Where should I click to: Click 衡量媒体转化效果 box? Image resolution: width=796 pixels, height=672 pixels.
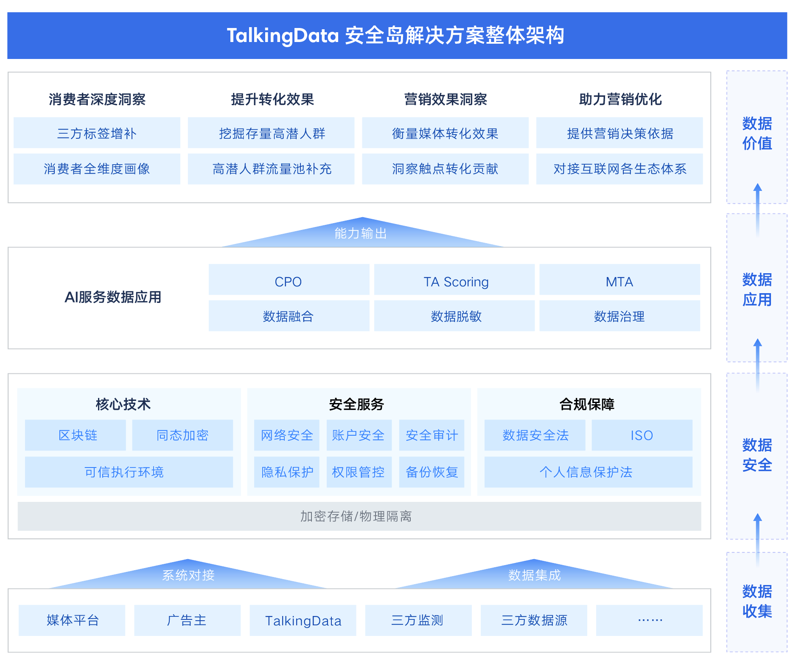[x=445, y=133]
